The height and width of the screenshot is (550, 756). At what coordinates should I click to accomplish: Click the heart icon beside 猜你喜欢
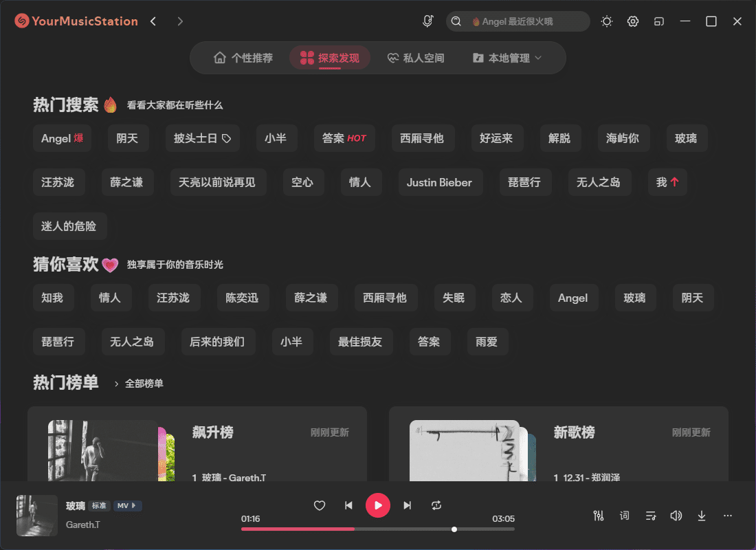pos(111,265)
